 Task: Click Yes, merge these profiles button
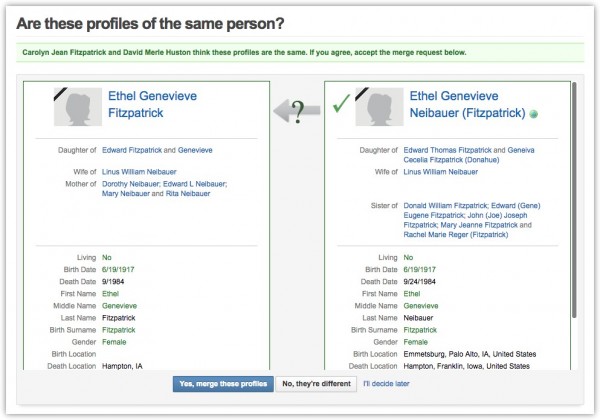(x=223, y=384)
